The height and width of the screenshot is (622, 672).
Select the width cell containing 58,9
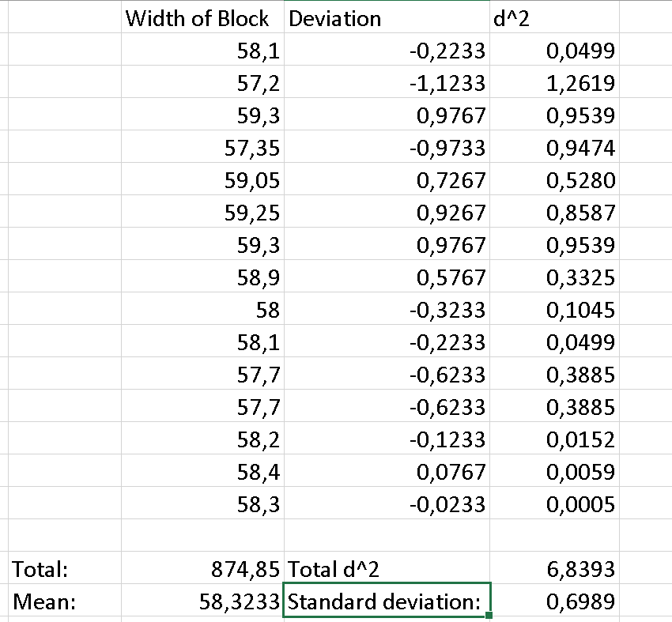coord(202,276)
